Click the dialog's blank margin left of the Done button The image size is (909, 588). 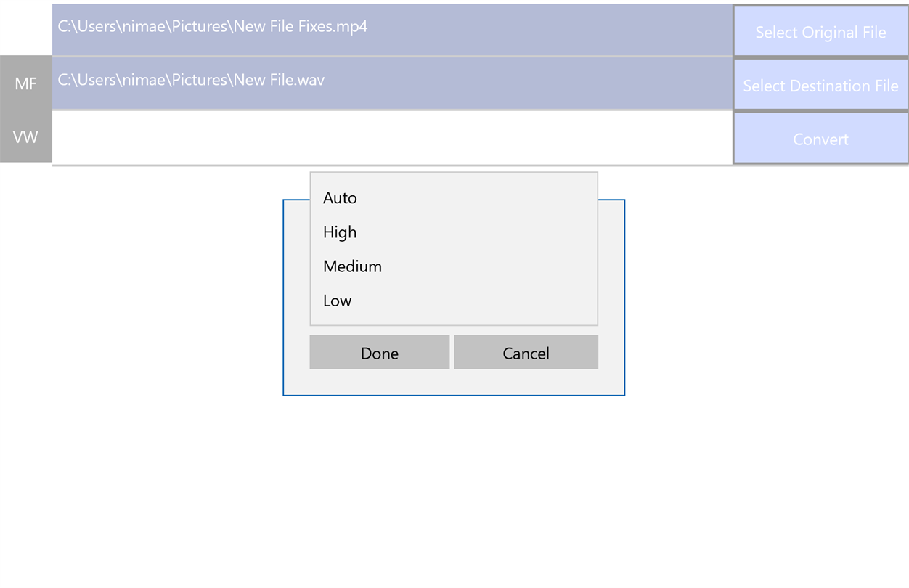pos(296,353)
